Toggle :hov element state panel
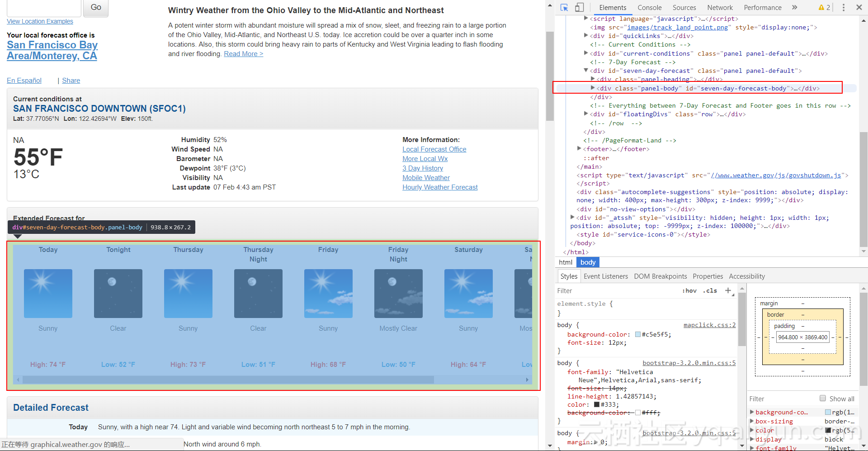 tap(689, 291)
